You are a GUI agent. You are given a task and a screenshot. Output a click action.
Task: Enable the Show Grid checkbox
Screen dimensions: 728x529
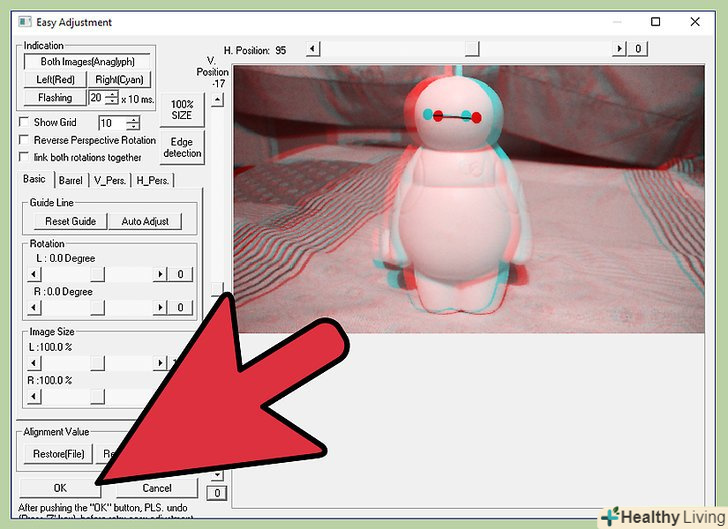point(24,122)
